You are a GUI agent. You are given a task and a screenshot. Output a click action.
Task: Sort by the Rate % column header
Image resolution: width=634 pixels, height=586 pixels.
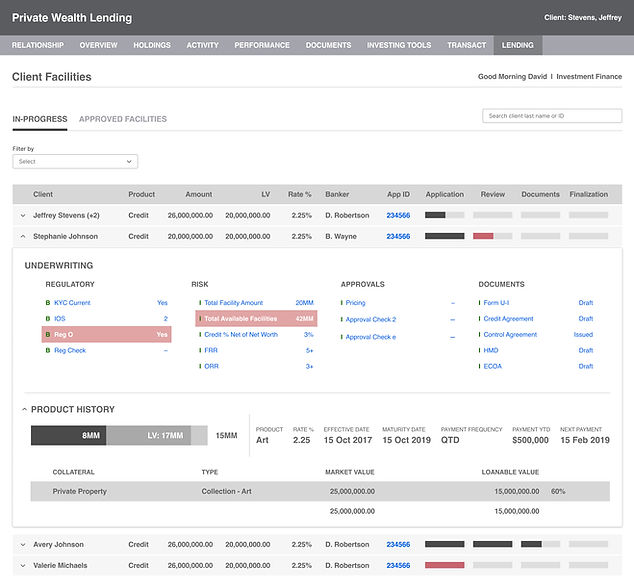[300, 195]
